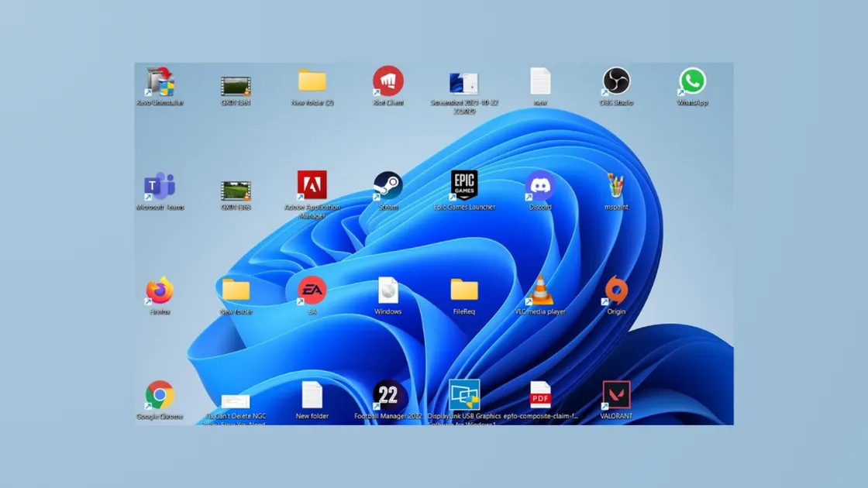Launch the EA app
Viewport: 868px width, 488px height.
(x=311, y=290)
